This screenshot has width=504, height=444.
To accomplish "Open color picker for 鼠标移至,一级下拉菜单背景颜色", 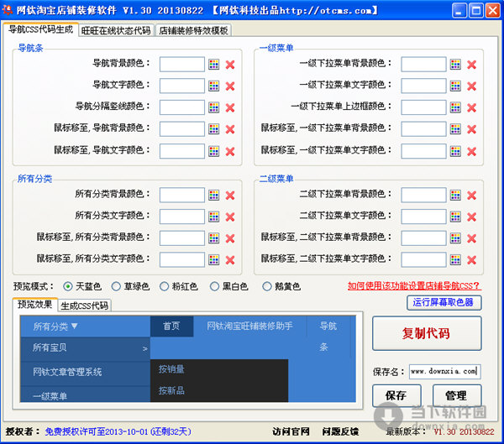I will click(x=455, y=128).
